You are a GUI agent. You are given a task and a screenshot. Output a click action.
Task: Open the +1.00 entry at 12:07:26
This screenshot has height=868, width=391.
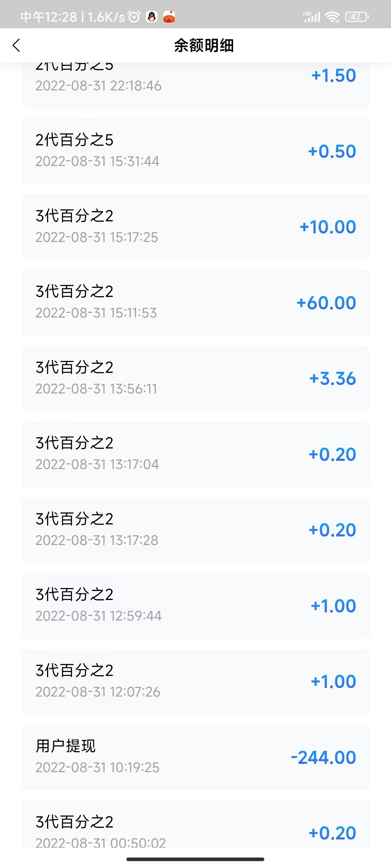(195, 682)
